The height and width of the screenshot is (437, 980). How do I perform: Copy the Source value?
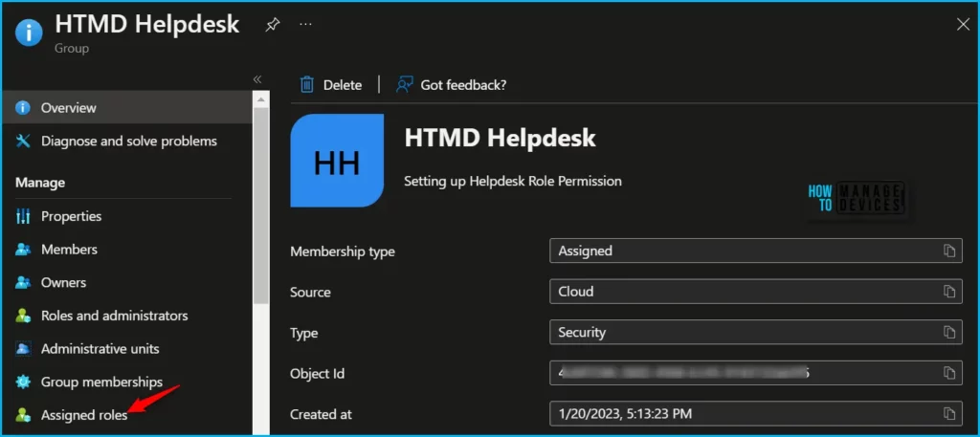[x=949, y=292]
